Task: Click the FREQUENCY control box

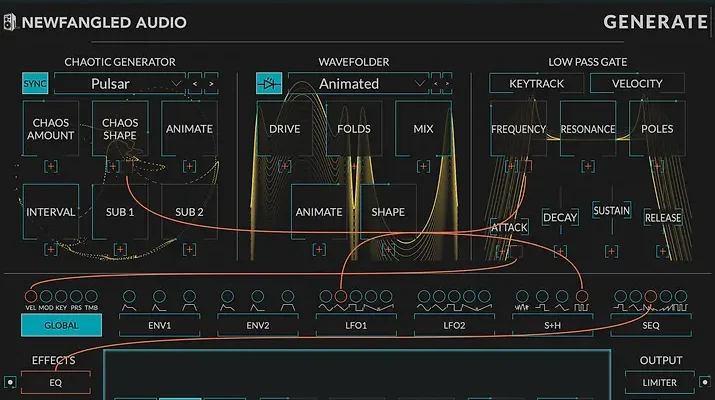Action: [x=518, y=129]
